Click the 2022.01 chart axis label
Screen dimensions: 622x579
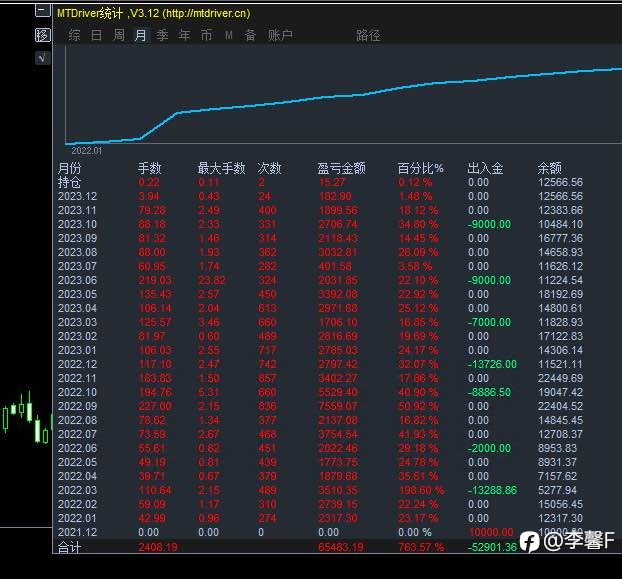(86, 151)
